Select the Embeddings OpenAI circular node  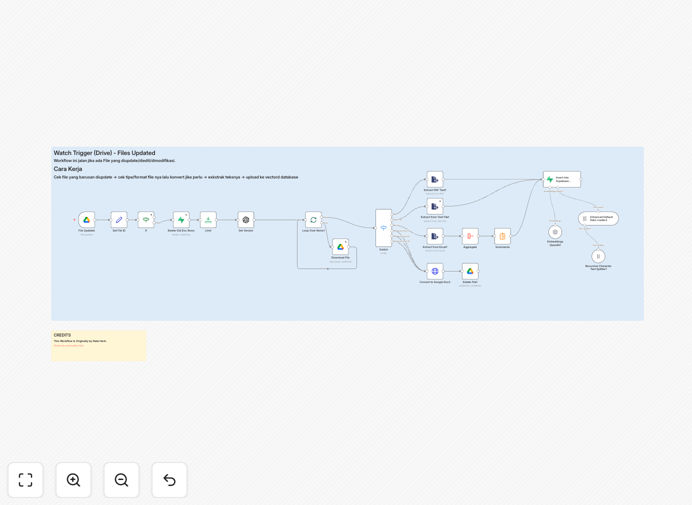[555, 232]
